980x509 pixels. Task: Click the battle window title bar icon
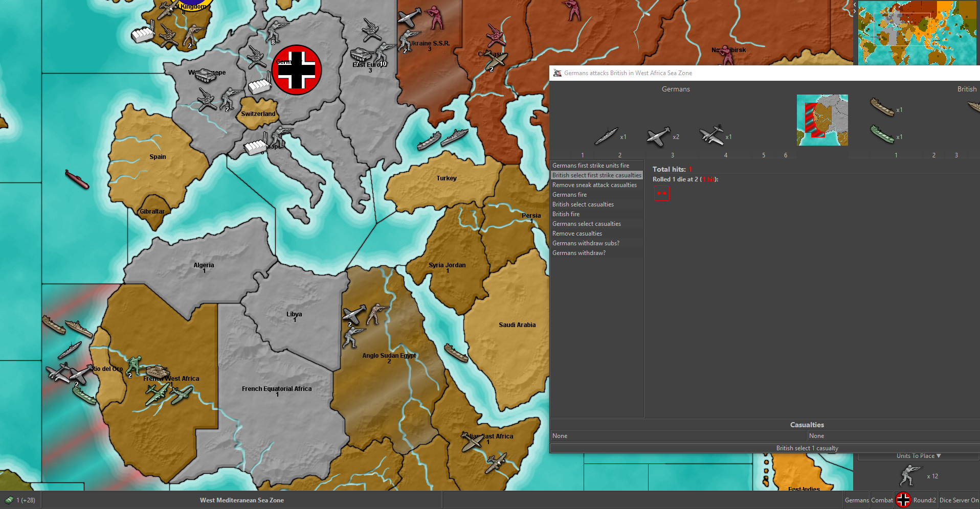tap(558, 73)
